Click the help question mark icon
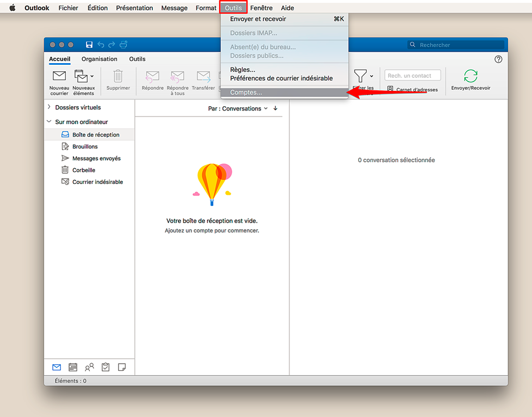 (x=498, y=59)
